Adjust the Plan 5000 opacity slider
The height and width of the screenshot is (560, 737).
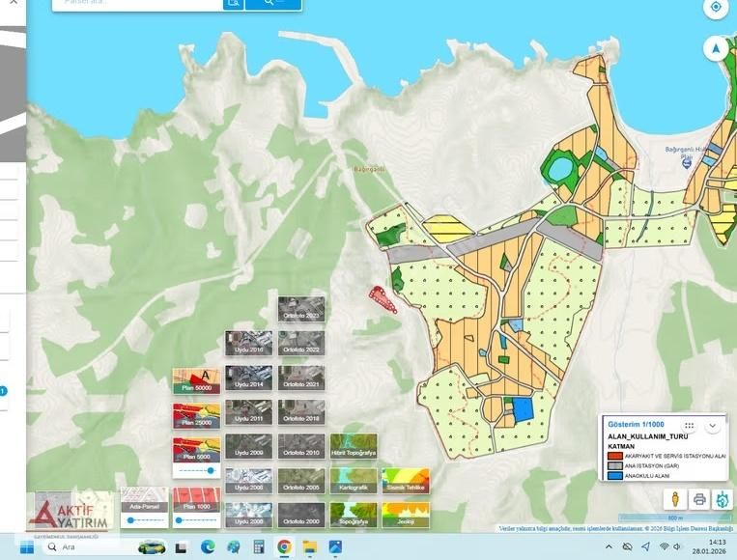(x=210, y=470)
